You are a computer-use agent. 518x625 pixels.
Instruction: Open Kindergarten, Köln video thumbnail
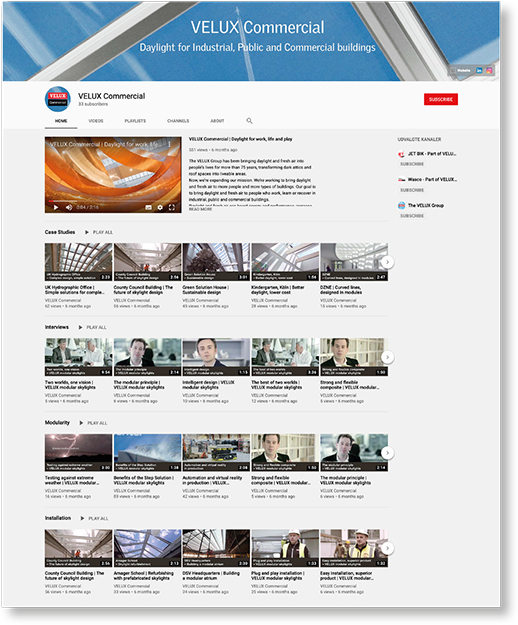pos(285,262)
